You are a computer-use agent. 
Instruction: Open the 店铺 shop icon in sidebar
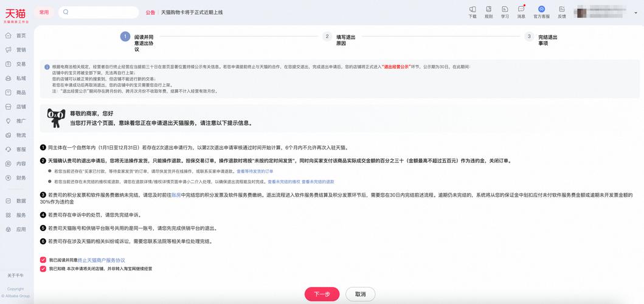coord(9,107)
